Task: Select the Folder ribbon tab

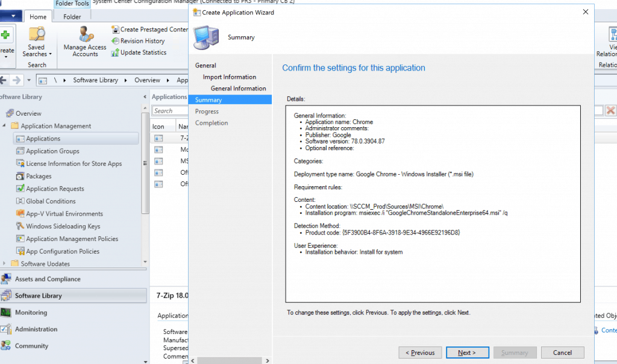Action: click(72, 16)
